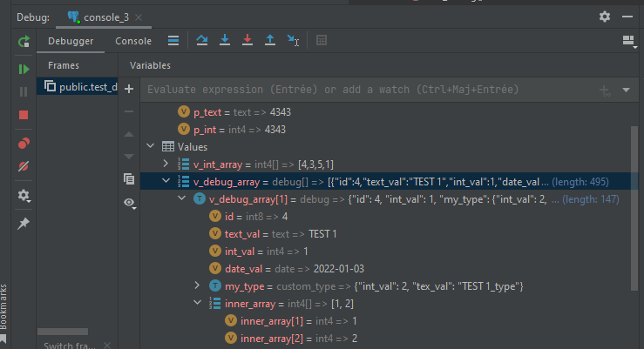
Task: Expand the v_int_array node
Action: [x=166, y=164]
